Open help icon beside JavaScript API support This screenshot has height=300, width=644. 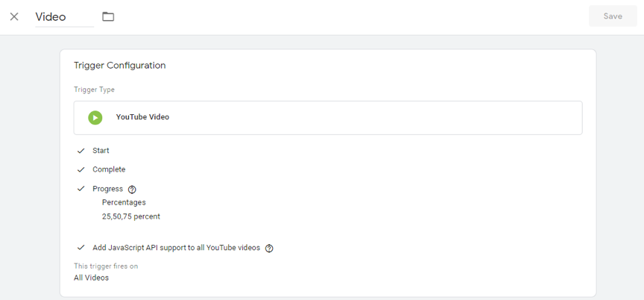click(x=269, y=249)
